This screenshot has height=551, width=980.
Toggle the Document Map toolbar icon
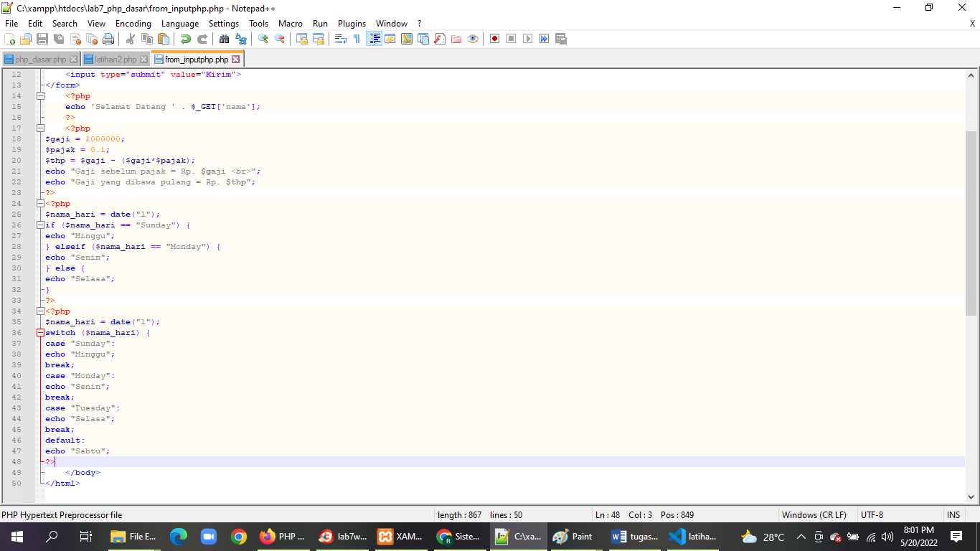[407, 39]
